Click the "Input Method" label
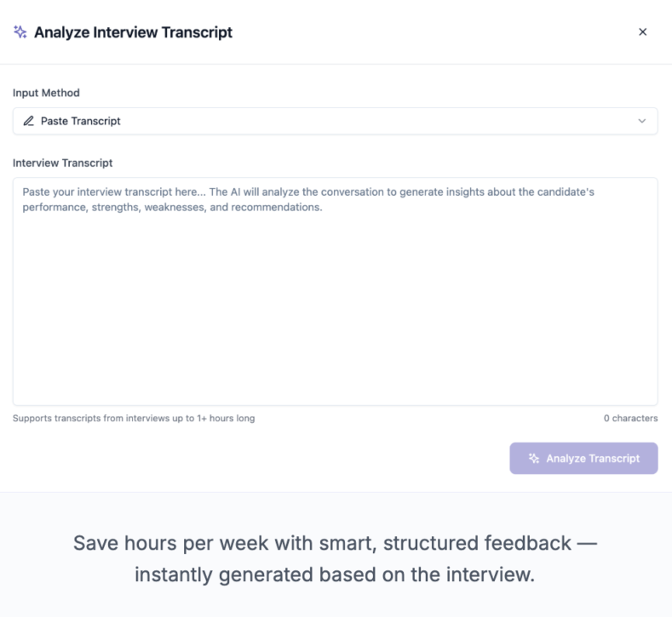Viewport: 672px width, 617px height. click(46, 93)
